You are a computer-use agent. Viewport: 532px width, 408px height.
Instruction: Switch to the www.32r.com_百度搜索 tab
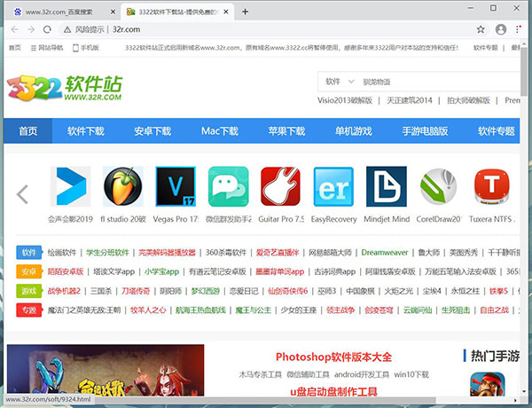(x=61, y=12)
